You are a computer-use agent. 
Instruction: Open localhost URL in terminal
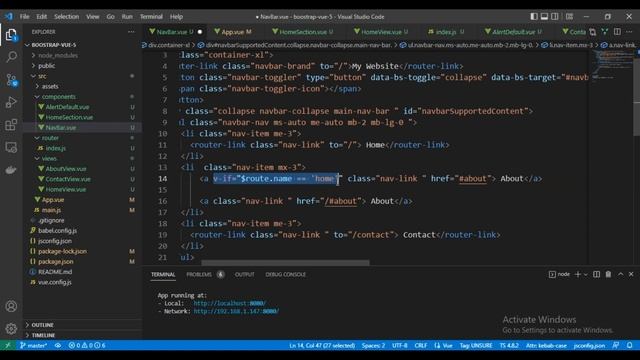(x=229, y=303)
